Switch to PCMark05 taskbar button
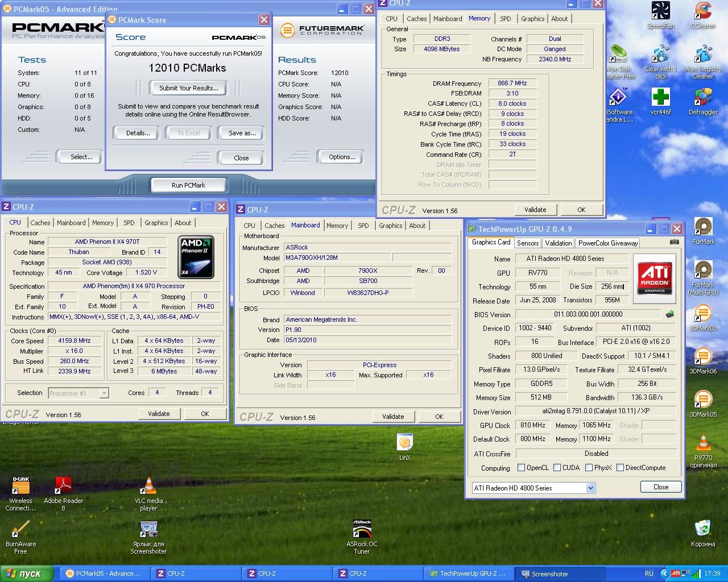Screen dimensions: 728x582 [x=105, y=573]
